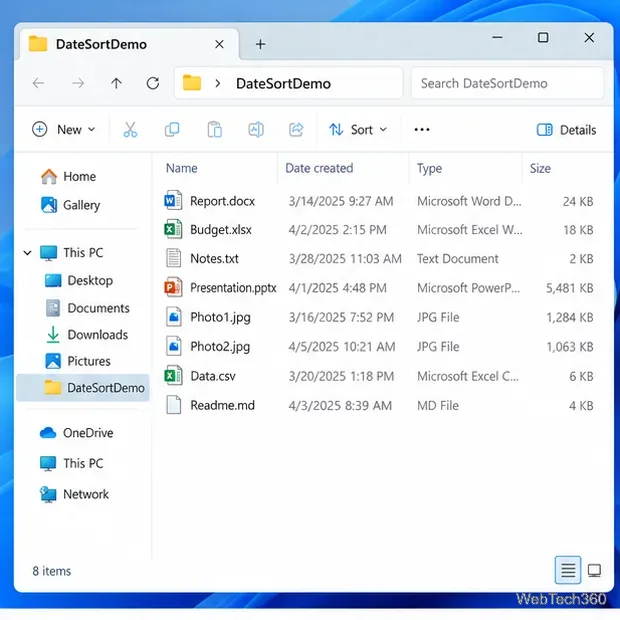
Task: Select the Notes.txt file name
Action: click(x=214, y=259)
